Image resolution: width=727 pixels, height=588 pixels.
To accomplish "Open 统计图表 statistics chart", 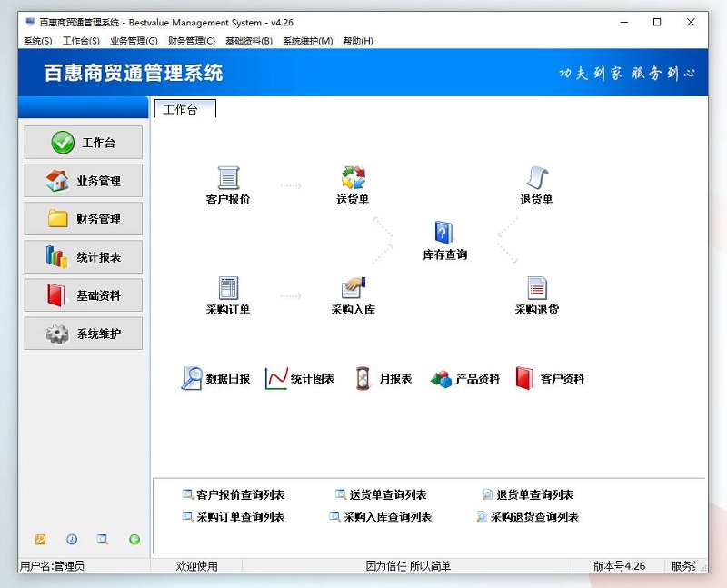I will pyautogui.click(x=300, y=379).
